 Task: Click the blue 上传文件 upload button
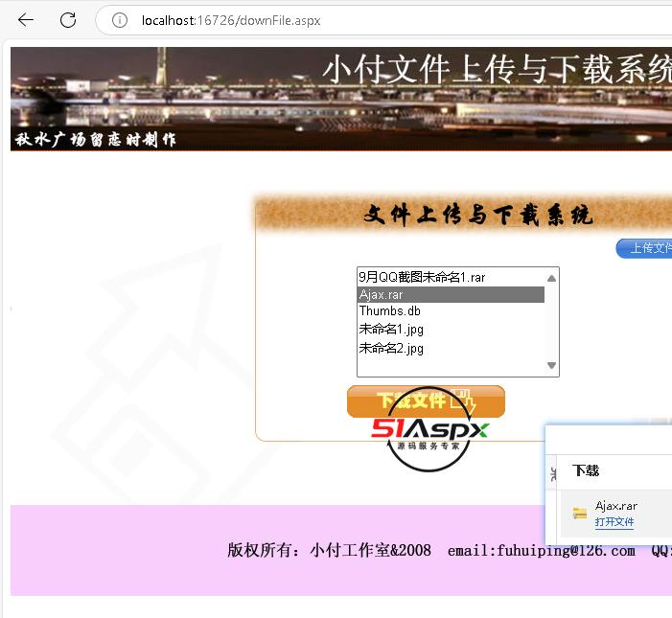click(x=646, y=248)
